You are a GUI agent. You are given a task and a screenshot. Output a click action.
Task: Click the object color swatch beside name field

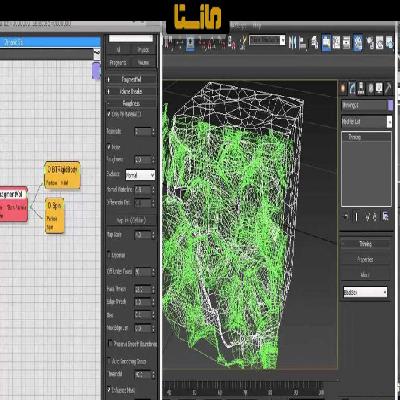point(390,106)
